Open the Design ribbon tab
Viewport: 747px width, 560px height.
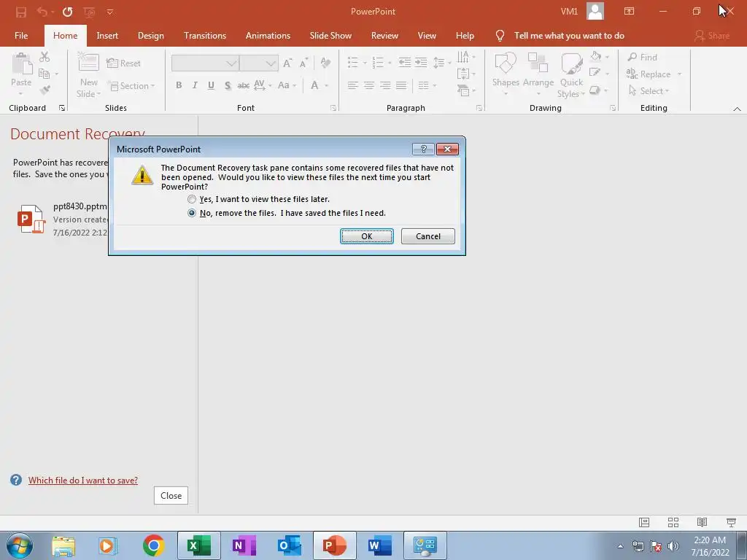coord(150,36)
